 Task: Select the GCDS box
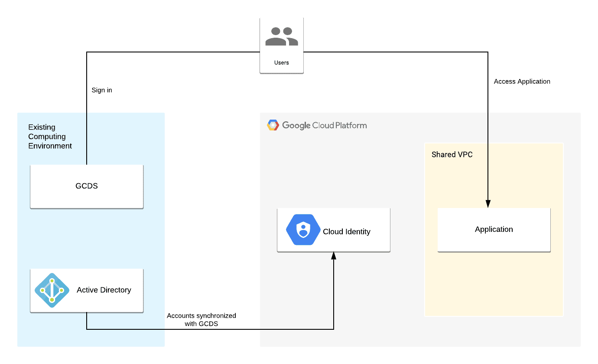point(87,186)
